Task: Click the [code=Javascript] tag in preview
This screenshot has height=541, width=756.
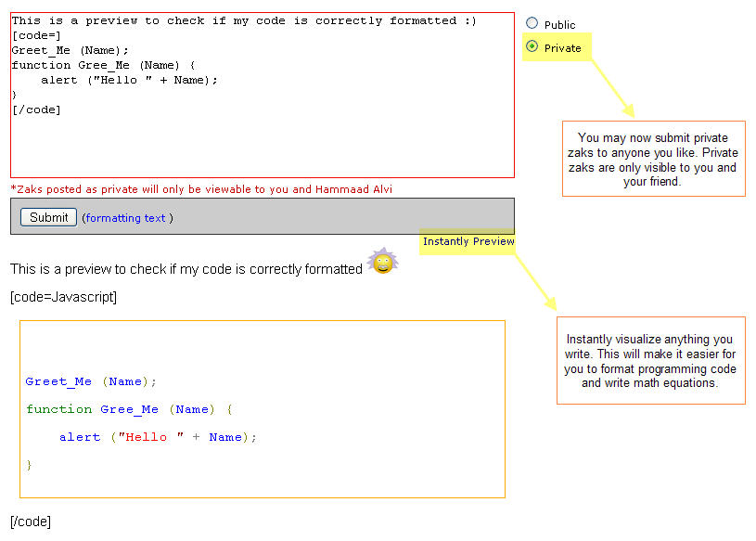Action: click(64, 297)
